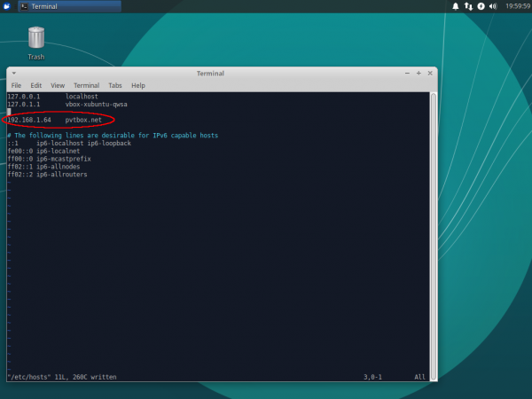Open the Terminal menu
The height and width of the screenshot is (399, 532).
87,85
